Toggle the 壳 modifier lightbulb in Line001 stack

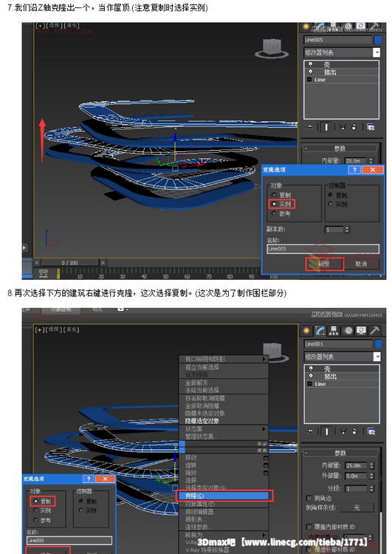pyautogui.click(x=311, y=369)
